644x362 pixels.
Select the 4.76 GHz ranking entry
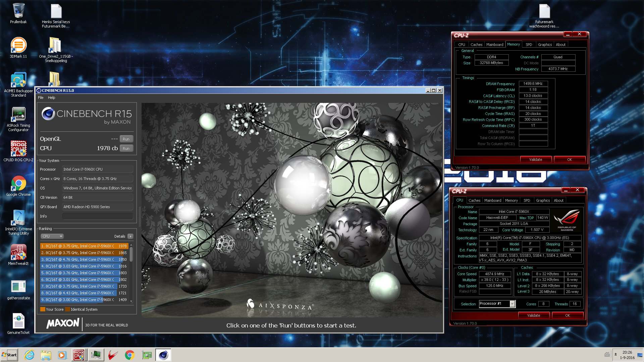pyautogui.click(x=84, y=259)
